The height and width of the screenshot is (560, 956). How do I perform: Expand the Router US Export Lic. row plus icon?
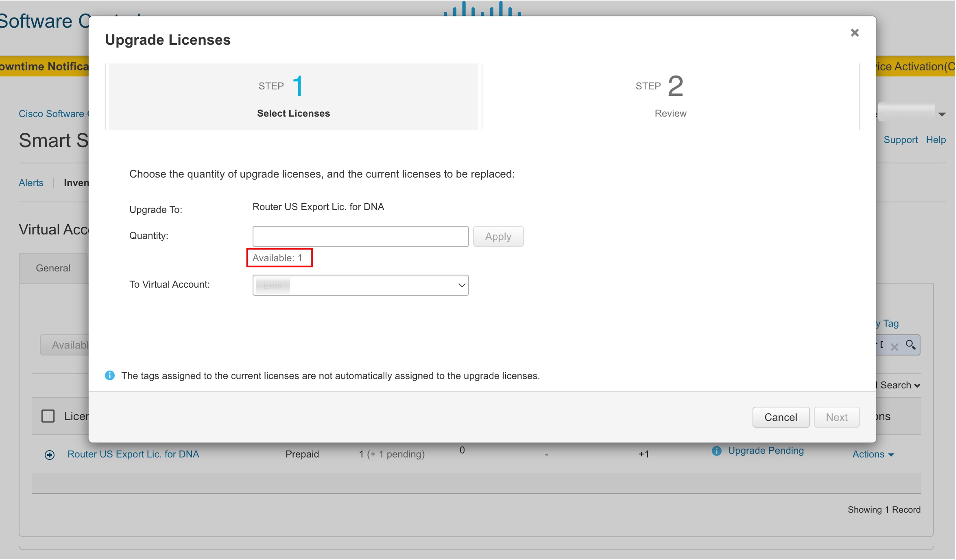pos(50,455)
